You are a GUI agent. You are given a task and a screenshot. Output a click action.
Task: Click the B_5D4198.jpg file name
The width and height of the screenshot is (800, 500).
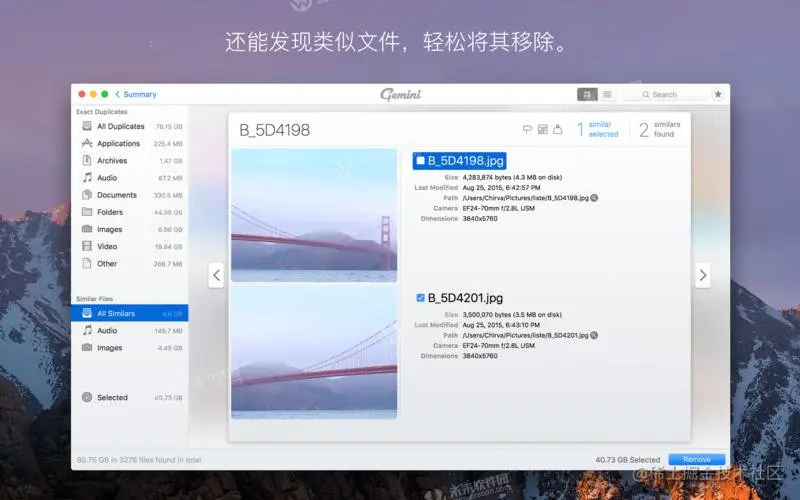[x=466, y=161]
